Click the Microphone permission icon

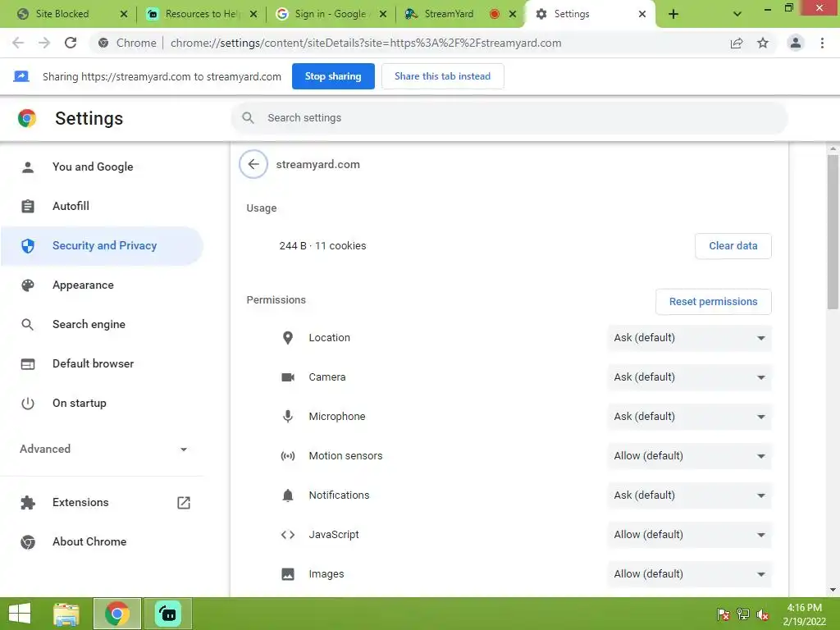tap(288, 416)
